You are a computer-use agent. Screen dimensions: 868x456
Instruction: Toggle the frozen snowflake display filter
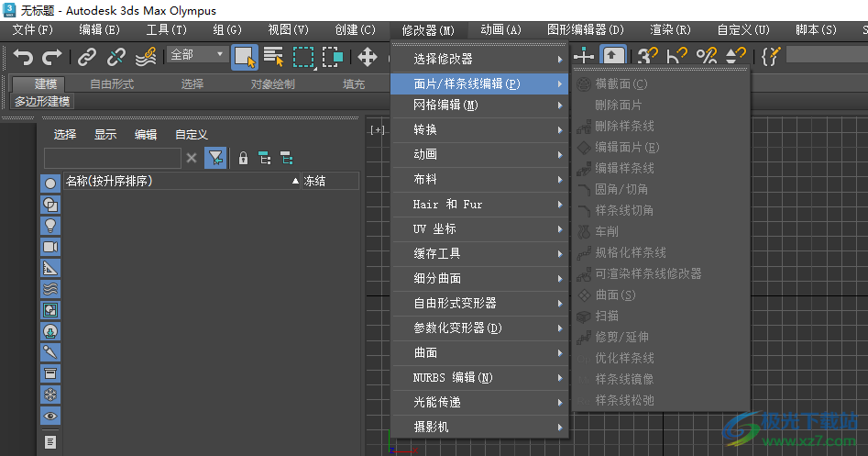pyautogui.click(x=50, y=395)
